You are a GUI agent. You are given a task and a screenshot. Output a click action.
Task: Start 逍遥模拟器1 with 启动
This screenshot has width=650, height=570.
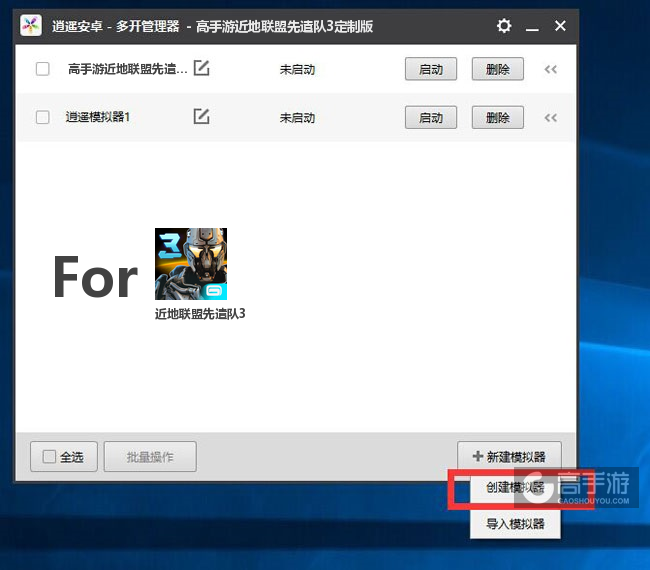431,117
